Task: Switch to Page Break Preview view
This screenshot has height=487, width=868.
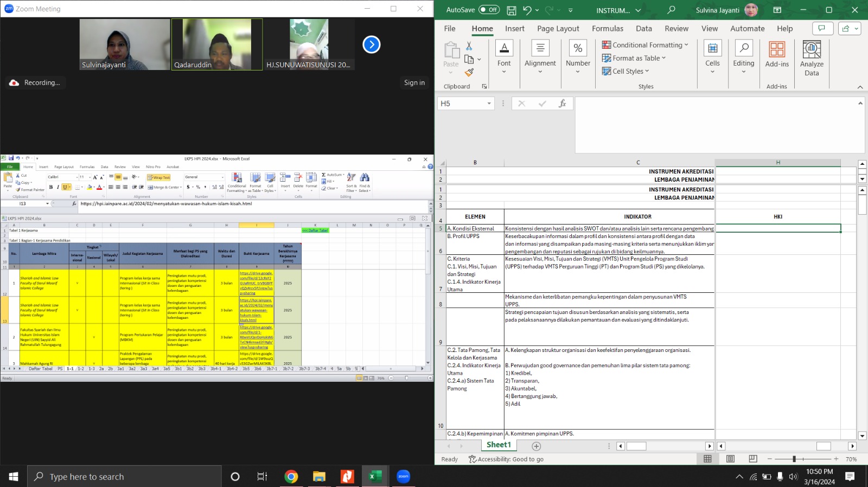Action: [x=753, y=459]
